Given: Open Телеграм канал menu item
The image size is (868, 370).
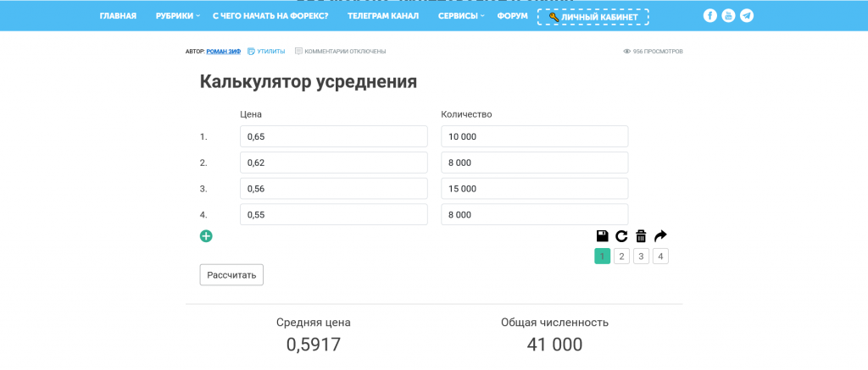Looking at the screenshot, I should [x=383, y=16].
